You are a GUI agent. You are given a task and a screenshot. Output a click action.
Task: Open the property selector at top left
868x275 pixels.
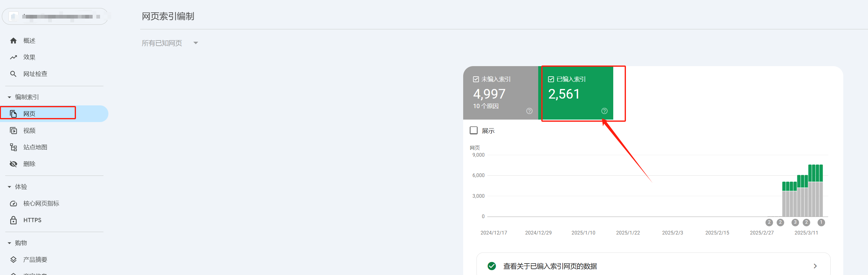click(55, 16)
